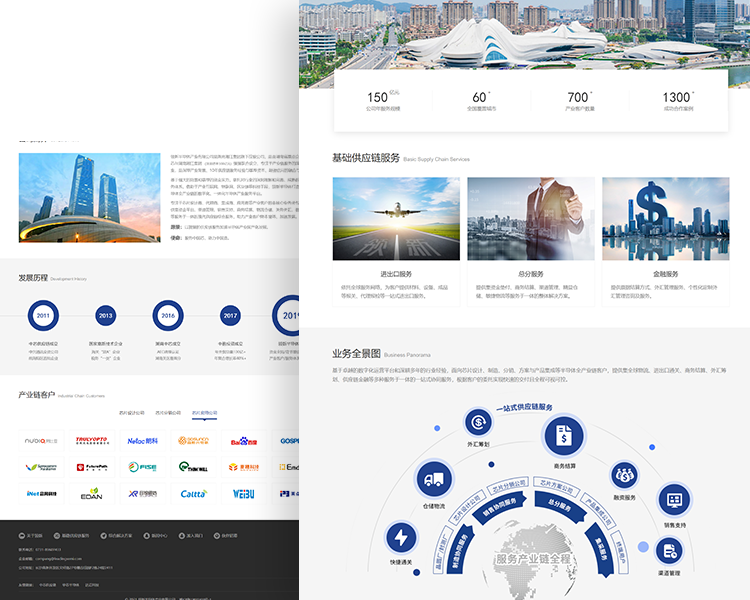Screen dimensions: 750x600
Task: Open the FuturePath customer logo
Action: 92,467
